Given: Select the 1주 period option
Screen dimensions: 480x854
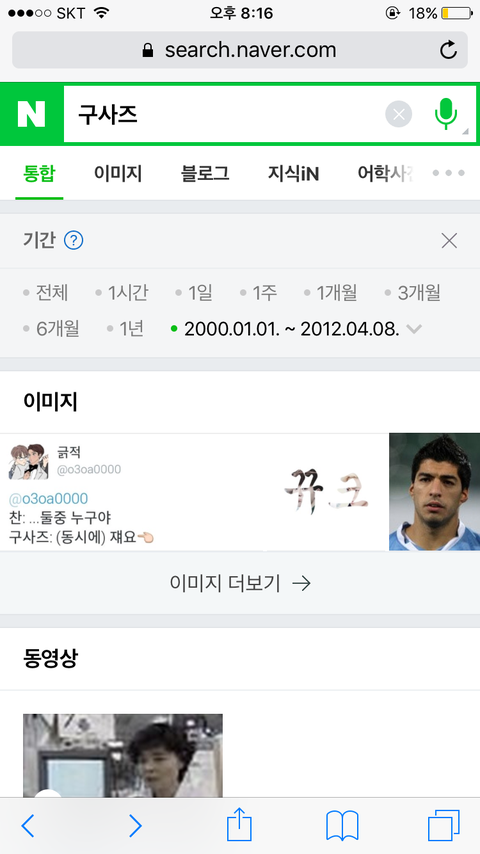Looking at the screenshot, I should click(259, 293).
